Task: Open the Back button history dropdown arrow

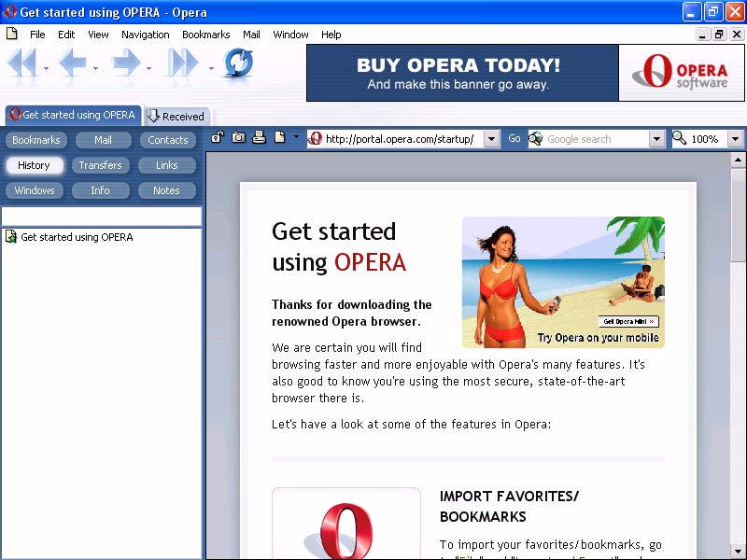Action: tap(96, 68)
